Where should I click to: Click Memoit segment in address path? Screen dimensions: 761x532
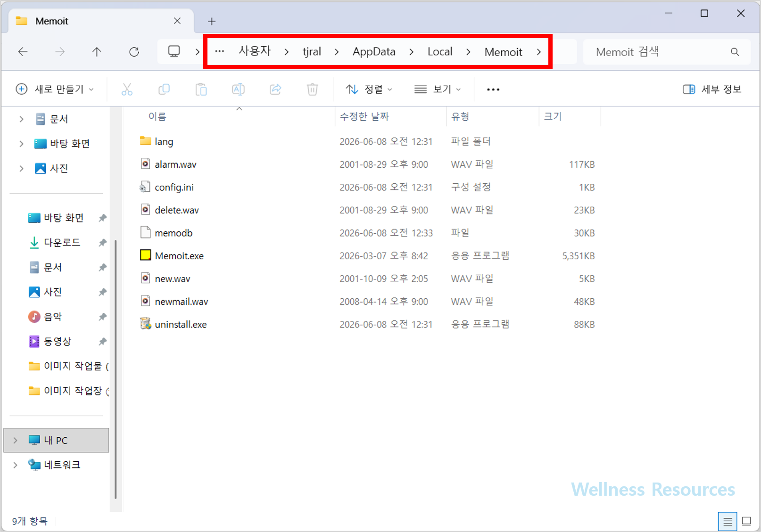coord(504,52)
